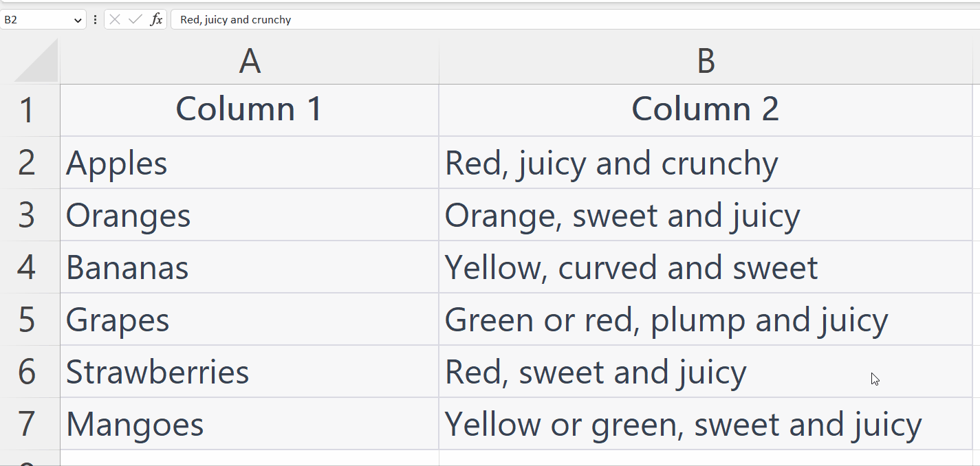This screenshot has height=466, width=980.
Task: Click the Insert Function fx icon
Action: (157, 20)
